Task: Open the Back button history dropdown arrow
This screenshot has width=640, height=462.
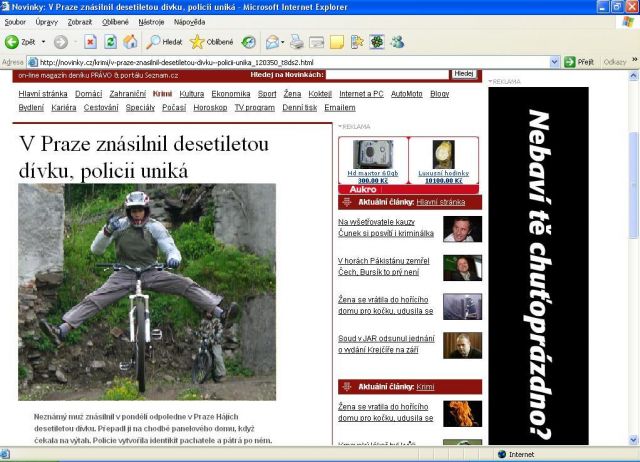Action: [43, 42]
